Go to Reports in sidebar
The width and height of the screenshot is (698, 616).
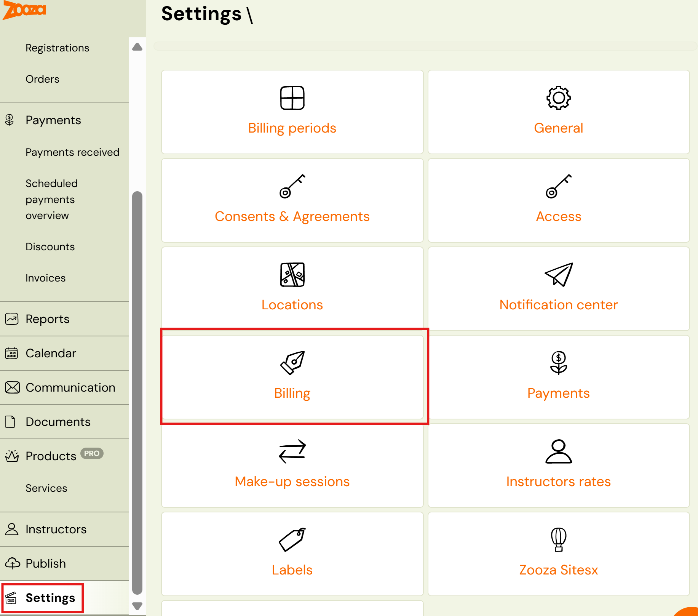click(x=47, y=319)
